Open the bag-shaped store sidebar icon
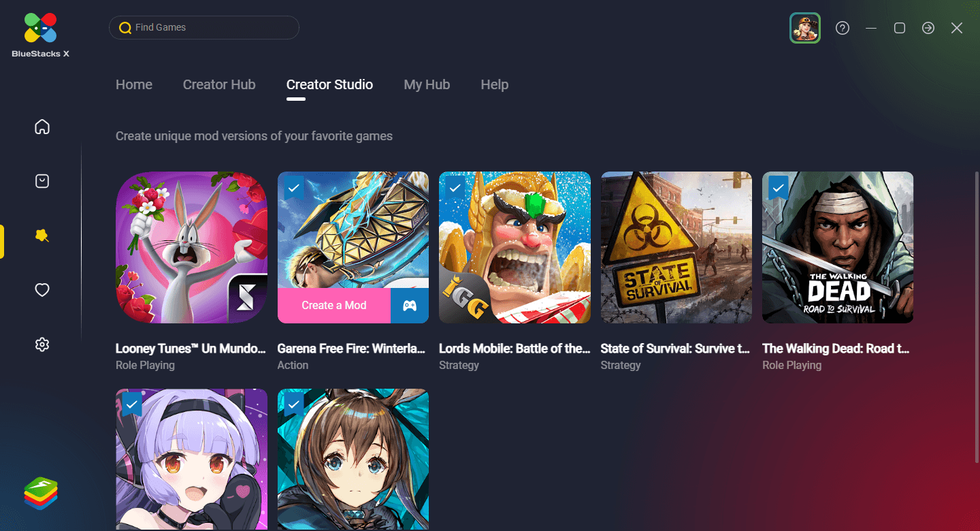 click(x=42, y=181)
